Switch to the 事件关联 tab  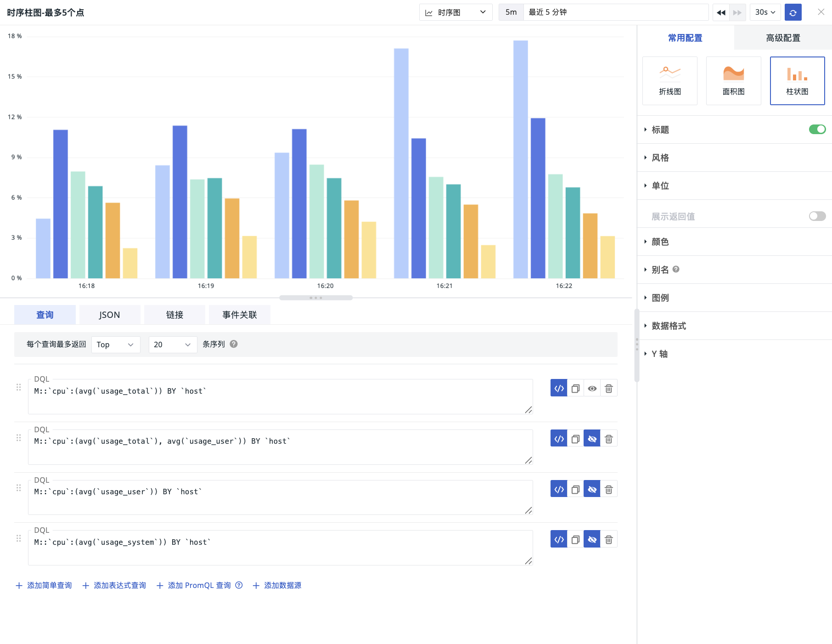240,315
